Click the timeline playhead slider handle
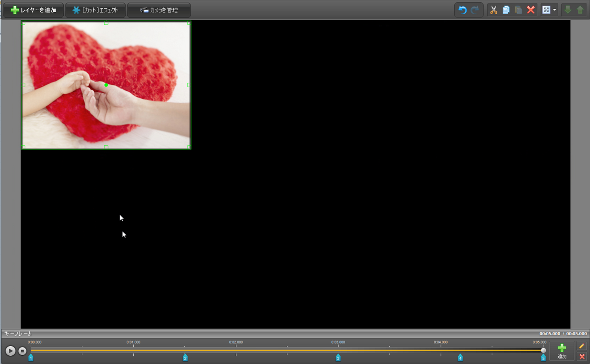This screenshot has width=590, height=364. click(x=543, y=350)
